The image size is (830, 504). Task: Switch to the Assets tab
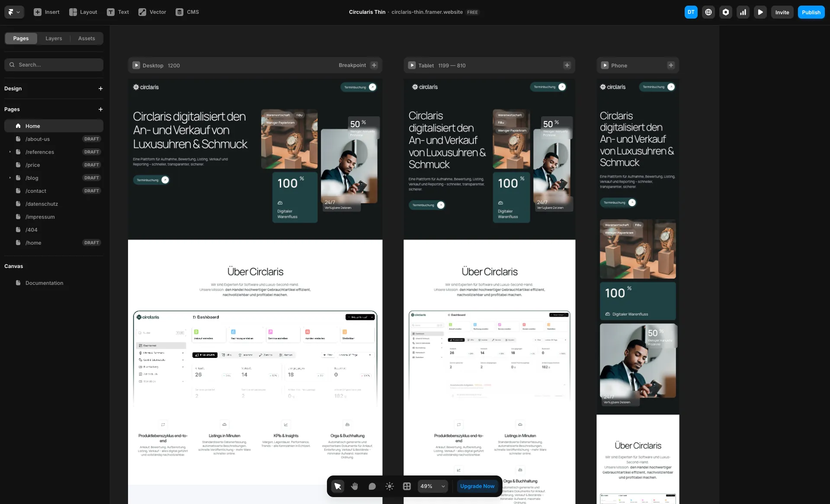pos(86,38)
